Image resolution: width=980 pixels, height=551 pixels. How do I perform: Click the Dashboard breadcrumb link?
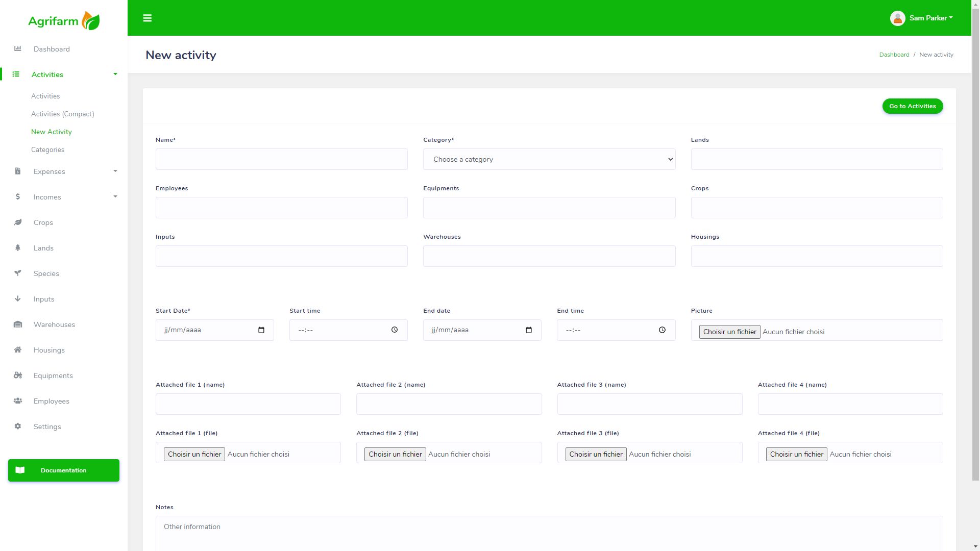pos(894,55)
